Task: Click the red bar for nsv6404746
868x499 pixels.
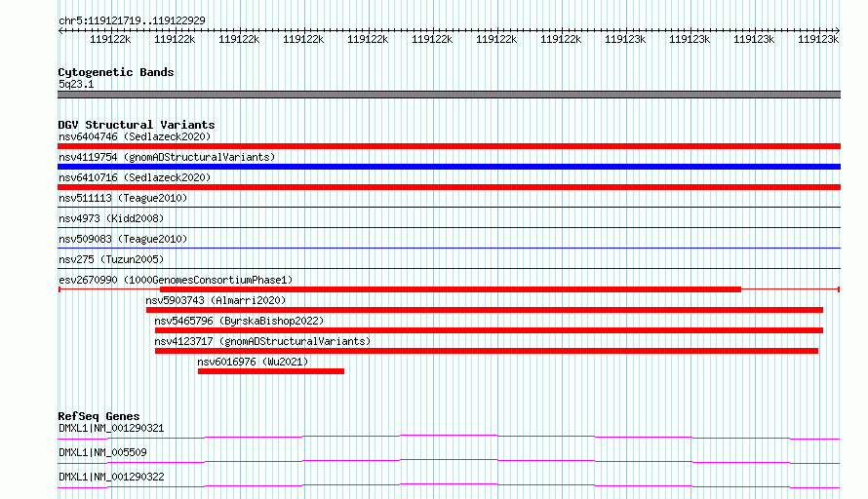Action: [x=449, y=146]
